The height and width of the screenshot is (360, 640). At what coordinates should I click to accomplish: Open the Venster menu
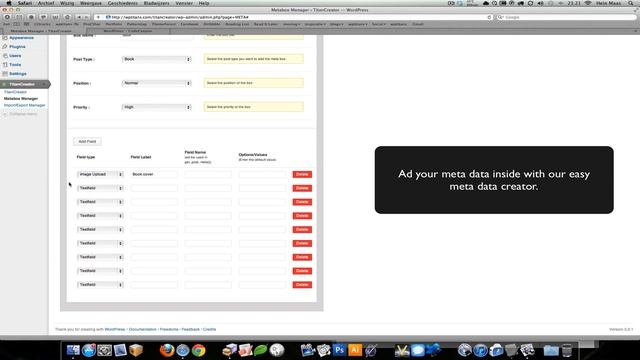coord(184,3)
